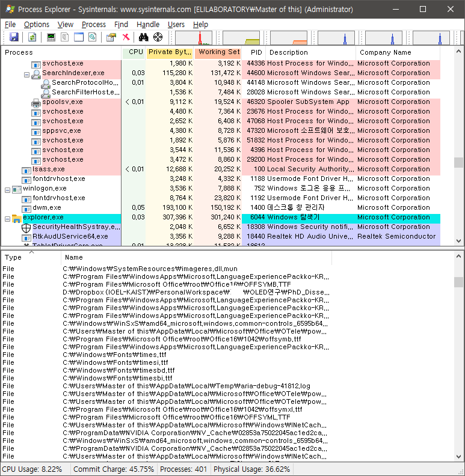Toggle the lower pane window icon

79,37
